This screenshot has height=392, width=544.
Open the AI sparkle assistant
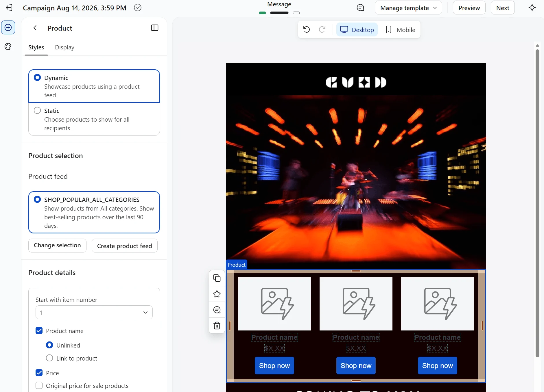(x=532, y=8)
